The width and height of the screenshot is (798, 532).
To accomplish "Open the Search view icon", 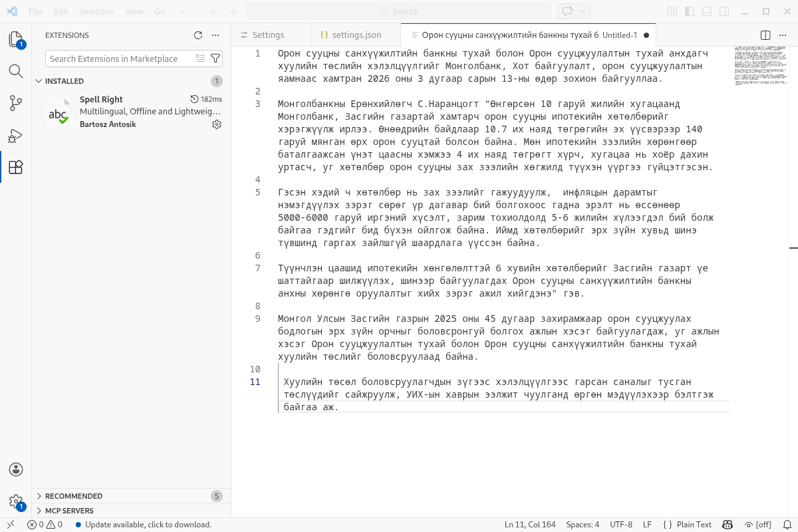I will tap(16, 71).
